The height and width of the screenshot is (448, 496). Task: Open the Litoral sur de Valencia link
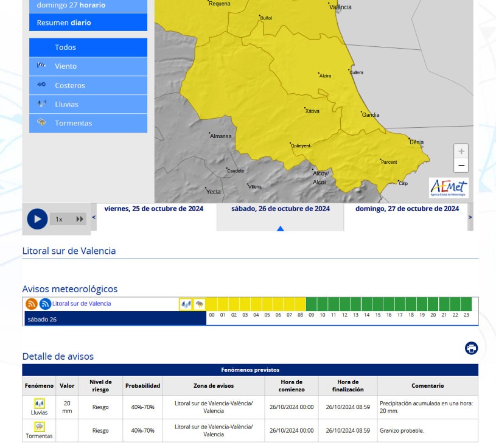pos(82,304)
